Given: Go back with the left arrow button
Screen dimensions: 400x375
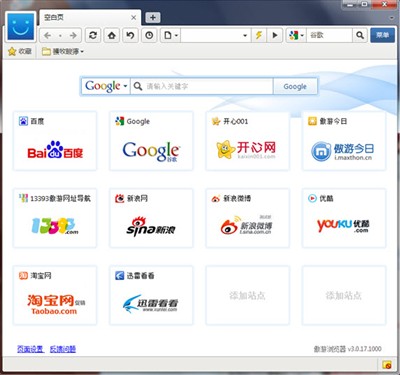Looking at the screenshot, I should tap(48, 35).
